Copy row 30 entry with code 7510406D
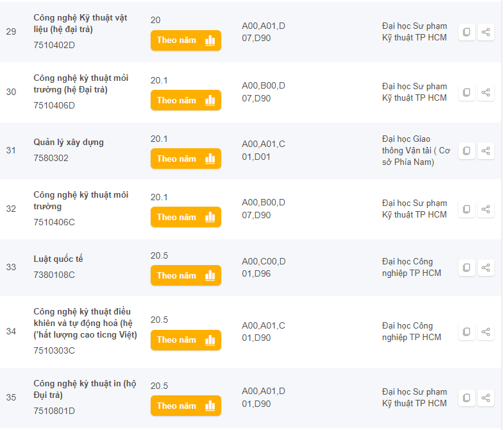Image resolution: width=504 pixels, height=430 pixels. [x=466, y=92]
